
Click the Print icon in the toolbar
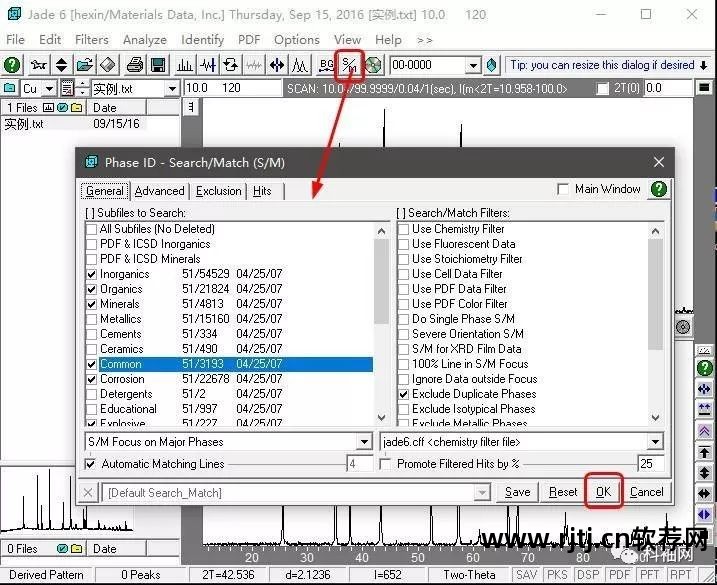[x=135, y=65]
